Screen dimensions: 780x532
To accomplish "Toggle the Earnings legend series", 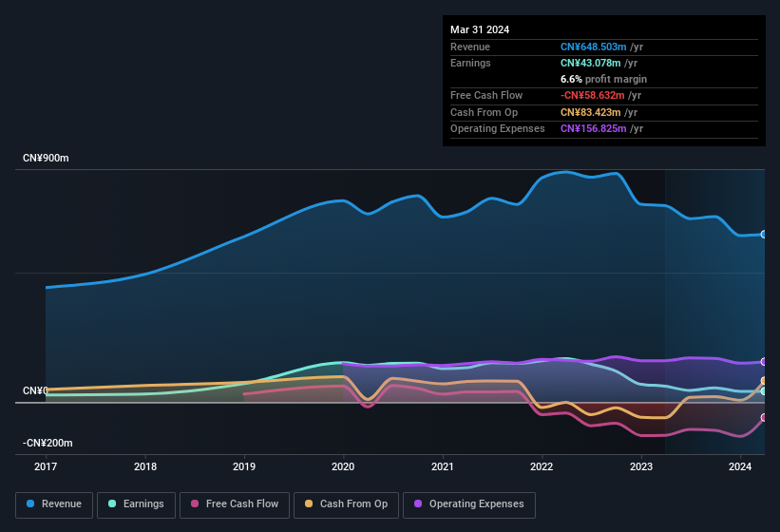I will (136, 504).
